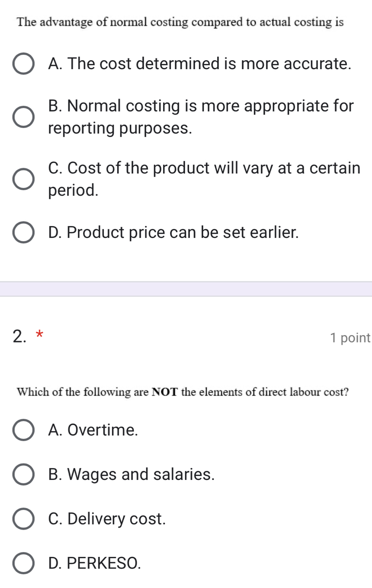Click the direct labour cost question text
372x588 pixels.
[183, 392]
